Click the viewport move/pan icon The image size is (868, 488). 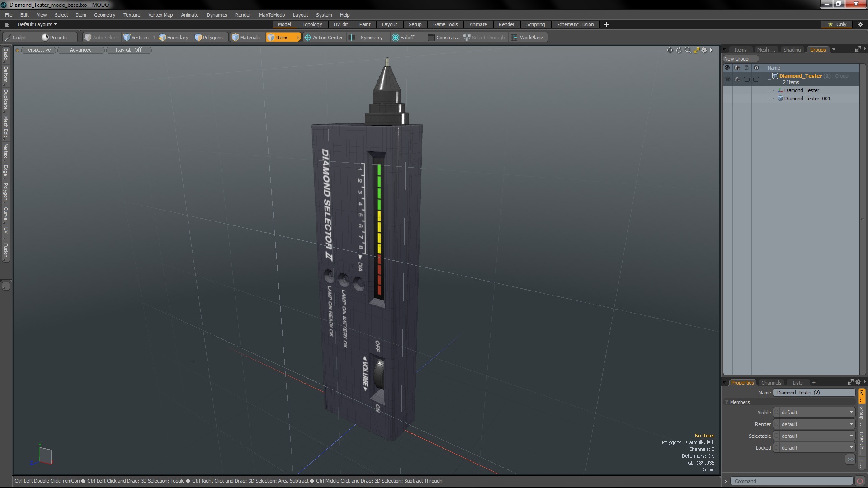[670, 50]
